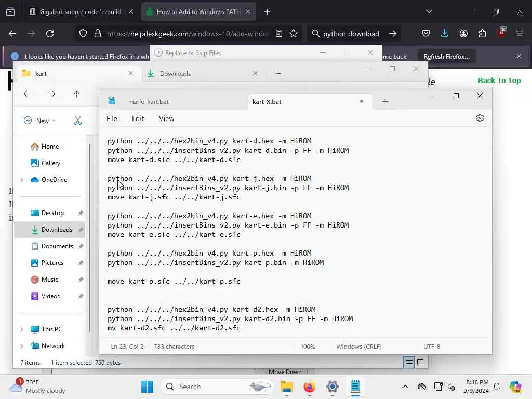The width and height of the screenshot is (532, 399).
Task: Click Save to Pocket icon
Action: point(426,33)
